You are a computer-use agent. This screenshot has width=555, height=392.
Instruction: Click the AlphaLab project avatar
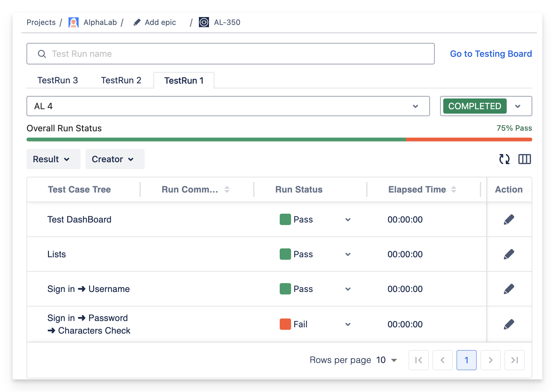click(74, 22)
